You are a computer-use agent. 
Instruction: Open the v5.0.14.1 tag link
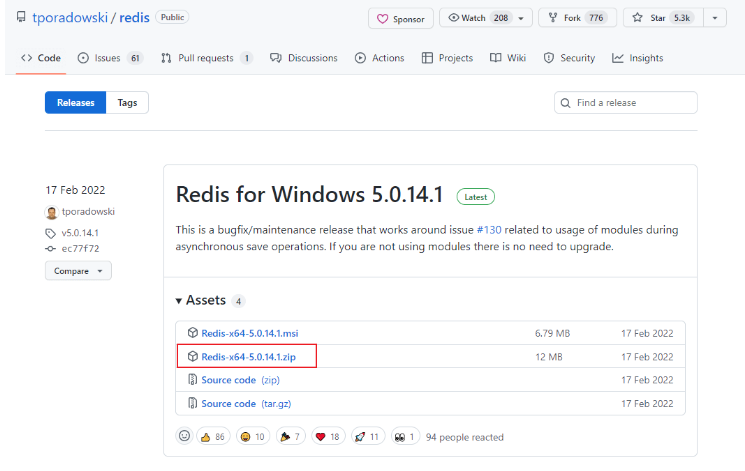point(80,233)
